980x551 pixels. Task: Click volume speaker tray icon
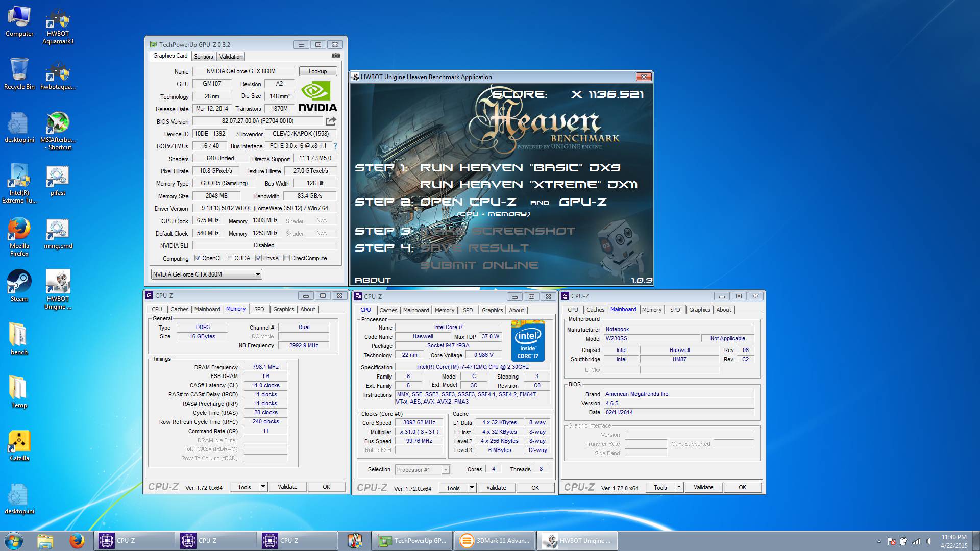928,541
